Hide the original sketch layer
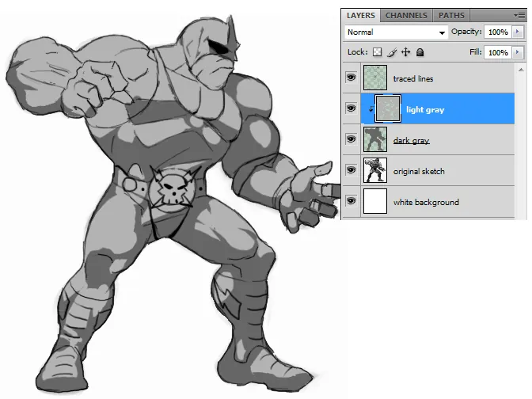Image resolution: width=532 pixels, height=399 pixels. [351, 170]
